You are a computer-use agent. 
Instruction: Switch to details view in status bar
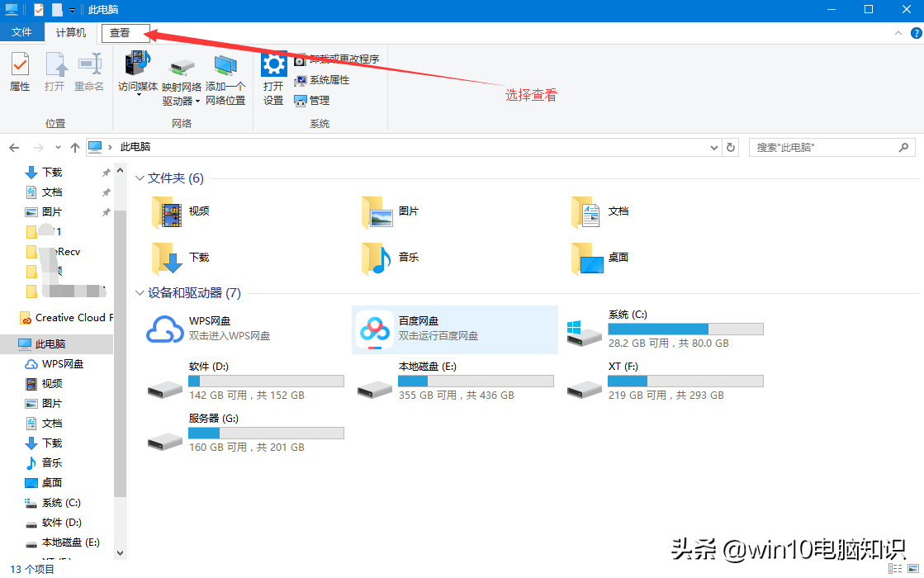[895, 568]
